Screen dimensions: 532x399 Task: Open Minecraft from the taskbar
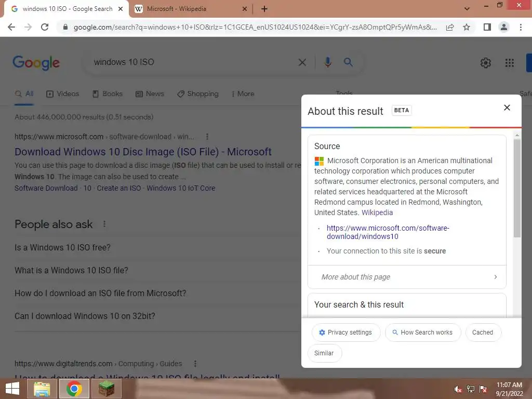coord(107,389)
